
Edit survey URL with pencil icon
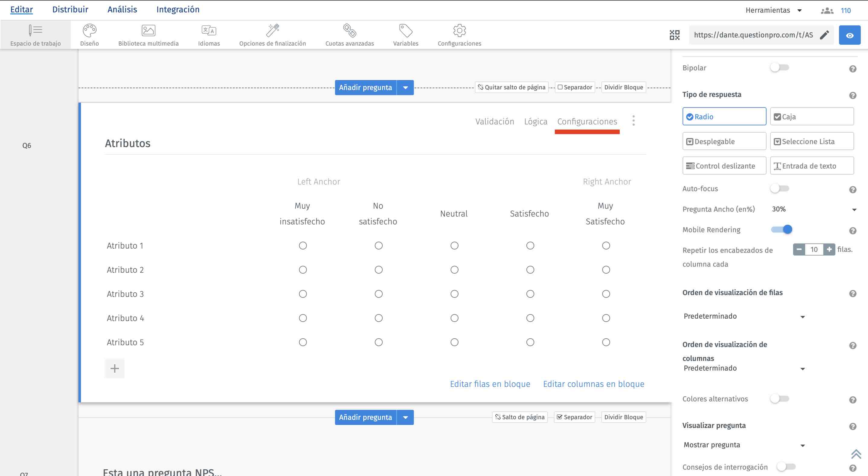(x=824, y=35)
